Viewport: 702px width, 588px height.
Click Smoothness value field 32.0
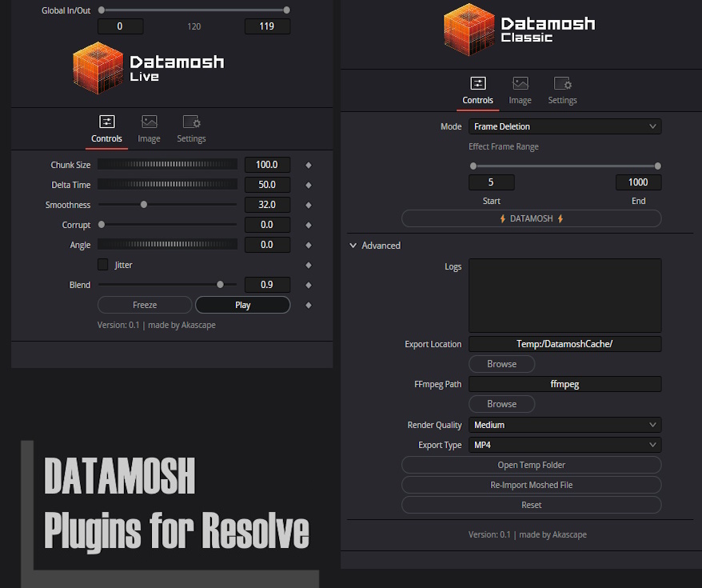click(267, 205)
